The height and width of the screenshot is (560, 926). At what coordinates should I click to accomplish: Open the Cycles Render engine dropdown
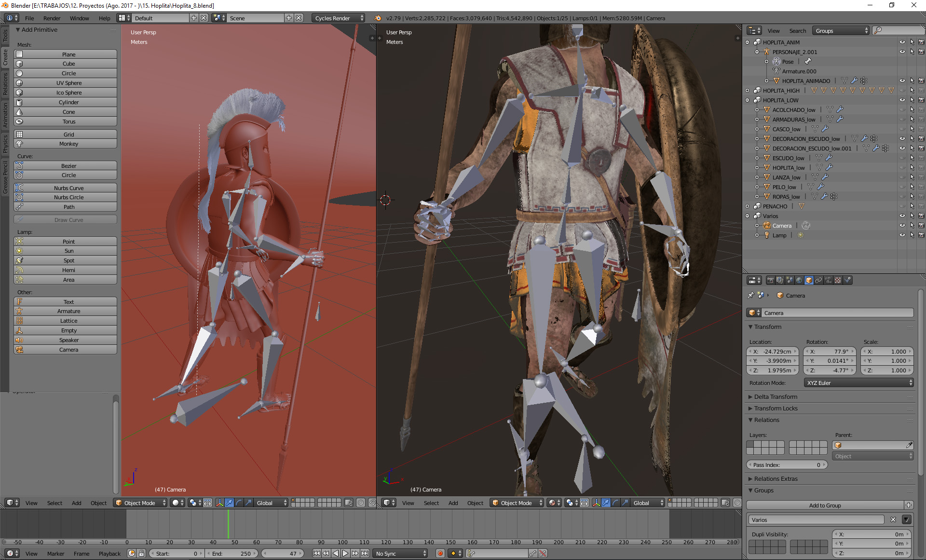click(x=339, y=18)
